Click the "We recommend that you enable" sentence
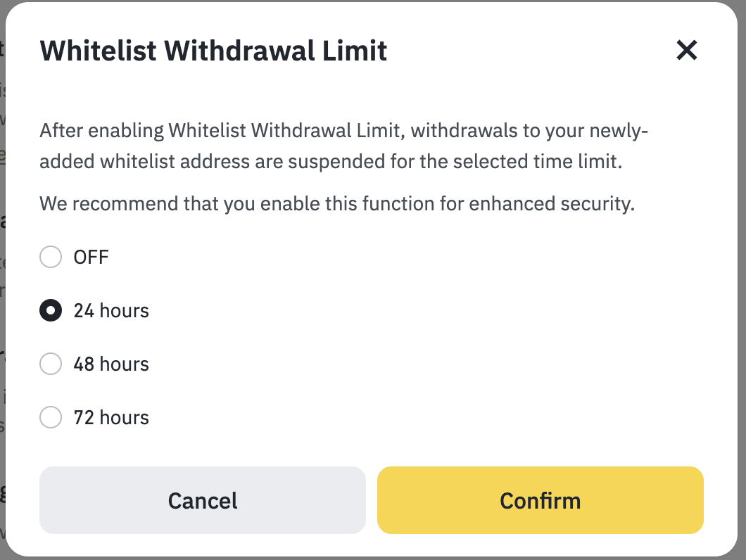 [x=337, y=204]
